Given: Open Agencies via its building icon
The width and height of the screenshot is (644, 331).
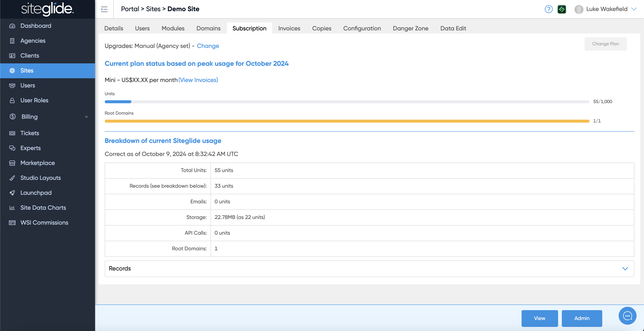Looking at the screenshot, I should pos(12,41).
